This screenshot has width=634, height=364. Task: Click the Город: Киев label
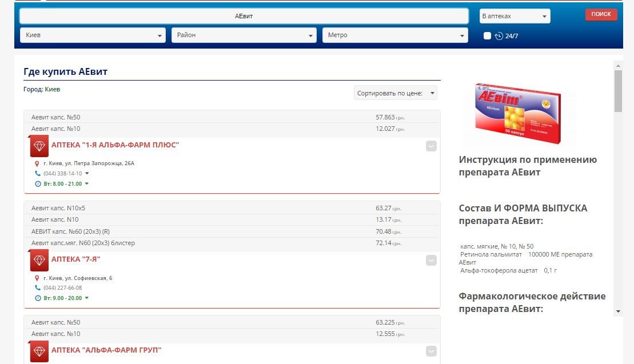tap(42, 89)
